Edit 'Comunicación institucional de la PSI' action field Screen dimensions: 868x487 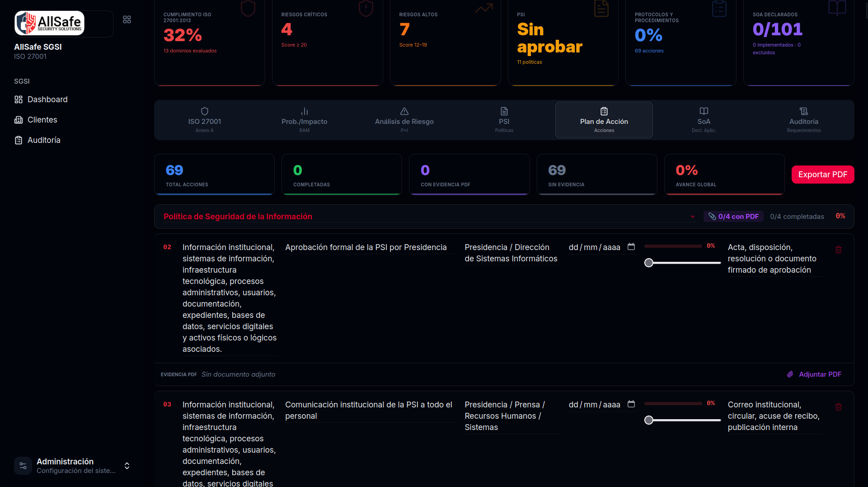coord(371,411)
